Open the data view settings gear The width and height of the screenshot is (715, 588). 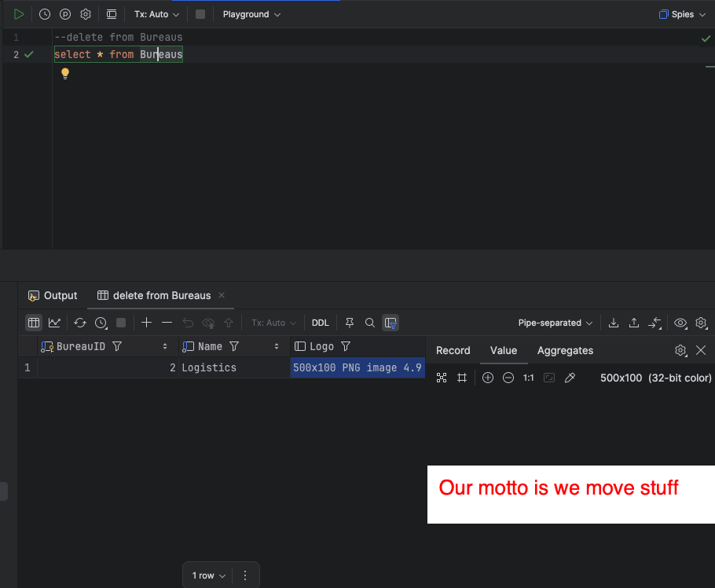(702, 322)
